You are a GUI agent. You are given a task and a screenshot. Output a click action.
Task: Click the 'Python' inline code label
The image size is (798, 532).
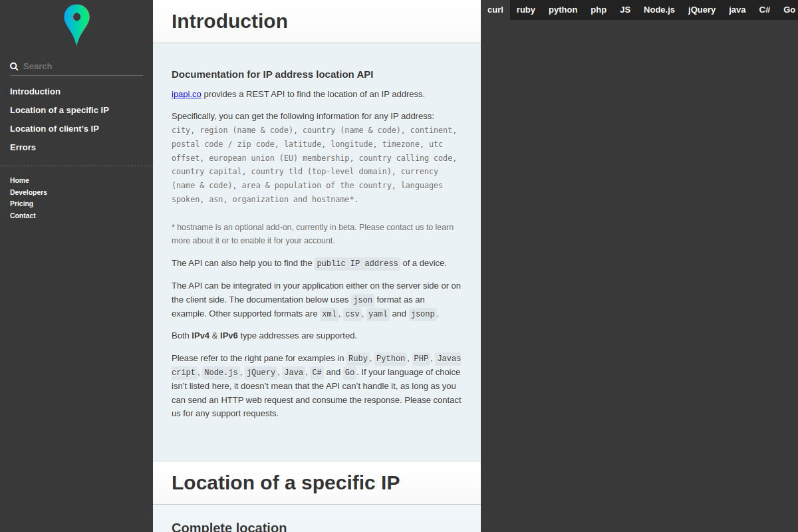[390, 358]
